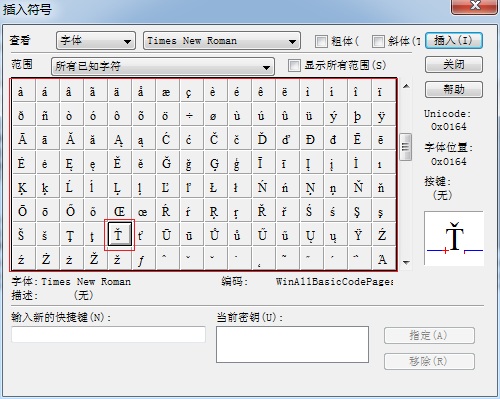Enable the 粗体 bold checkbox
This screenshot has width=500, height=399.
tap(321, 41)
